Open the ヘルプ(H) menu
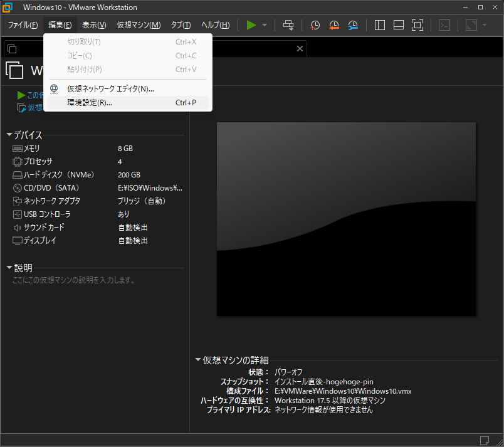The width and height of the screenshot is (504, 447). 216,25
